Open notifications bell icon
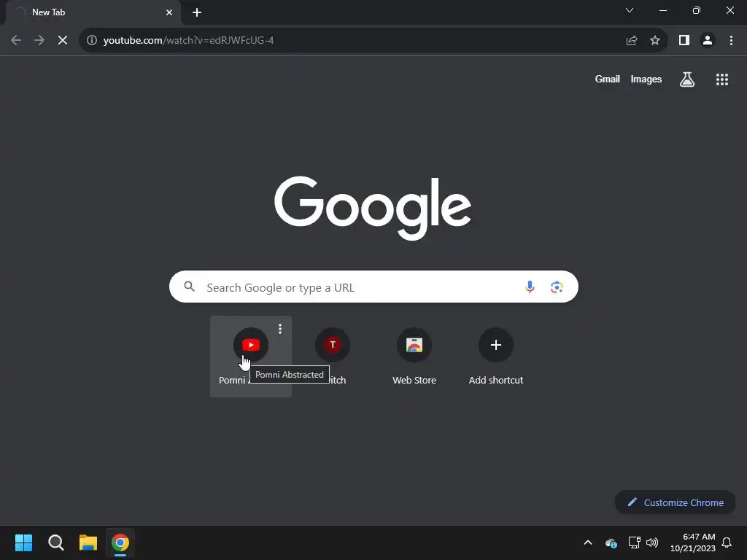The width and height of the screenshot is (747, 560). (x=727, y=542)
